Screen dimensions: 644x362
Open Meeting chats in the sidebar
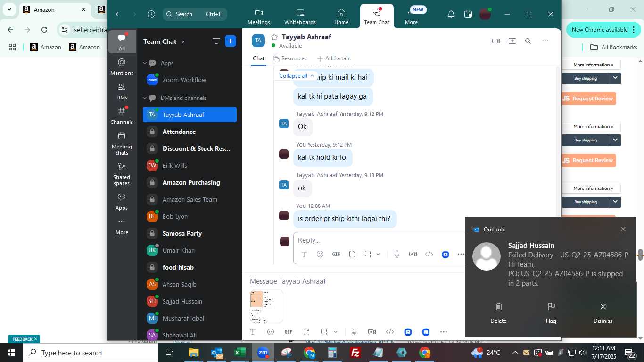click(122, 143)
